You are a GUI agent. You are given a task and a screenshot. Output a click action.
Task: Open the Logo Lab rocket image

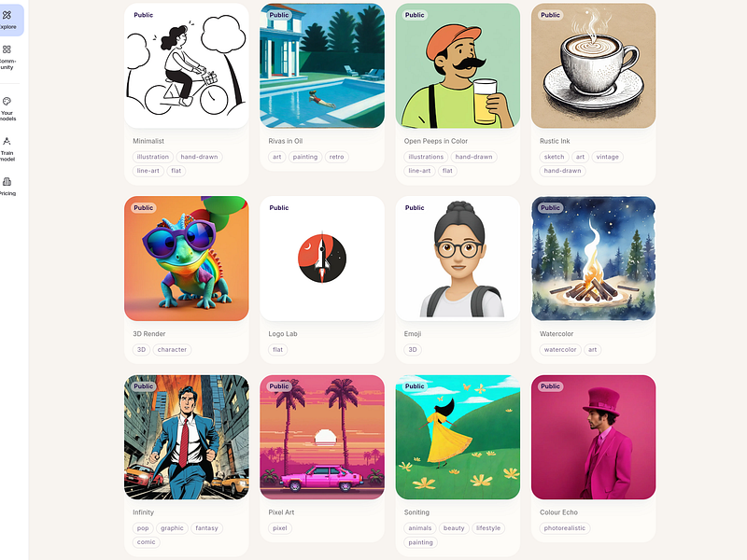(322, 259)
